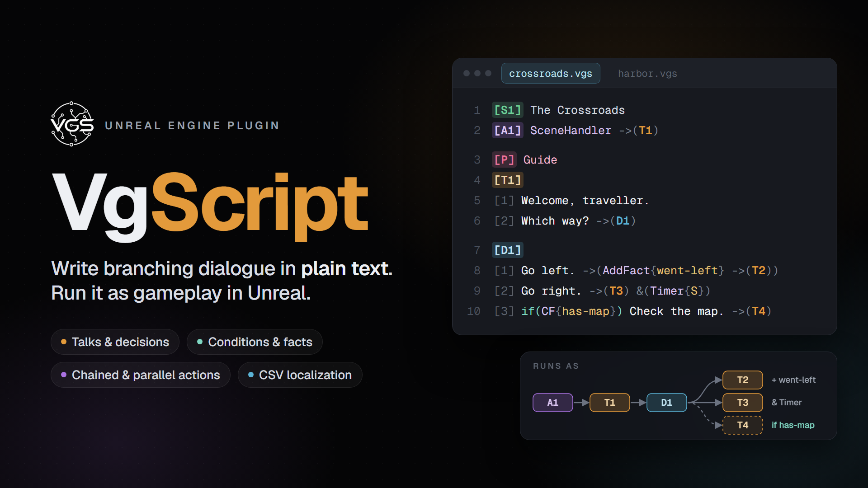
Task: Click the Talks & decisions pill
Action: click(x=115, y=342)
